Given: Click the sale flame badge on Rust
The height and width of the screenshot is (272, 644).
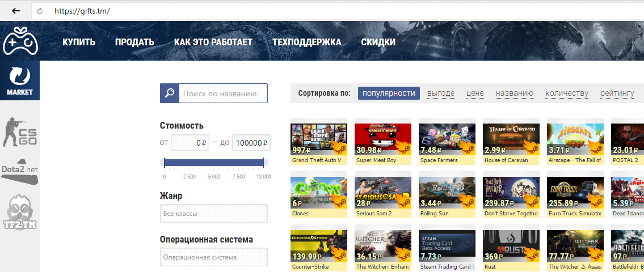Looking at the screenshot, I should point(531,253).
